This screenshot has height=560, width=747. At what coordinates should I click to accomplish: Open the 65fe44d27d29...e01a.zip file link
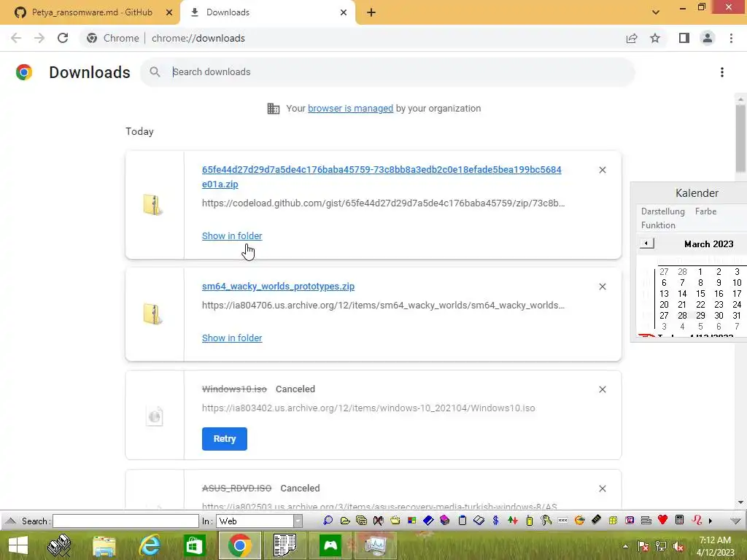[x=382, y=176]
